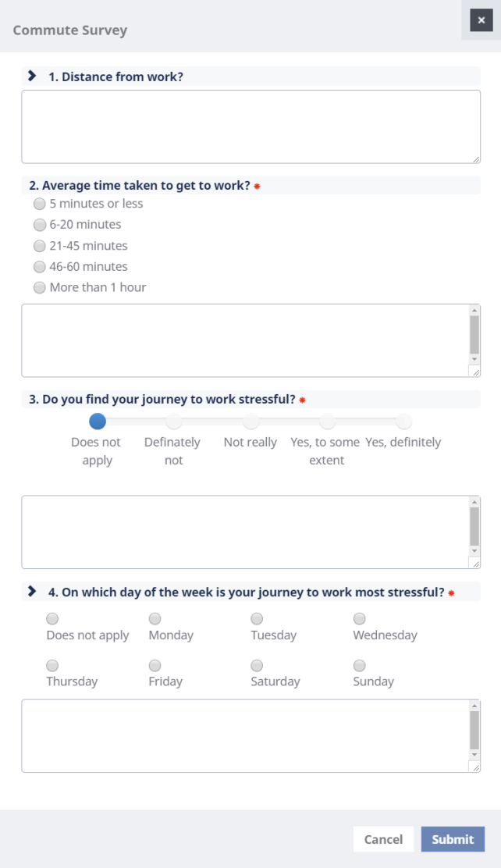Select Sunday radio option
The image size is (501, 868).
click(360, 666)
